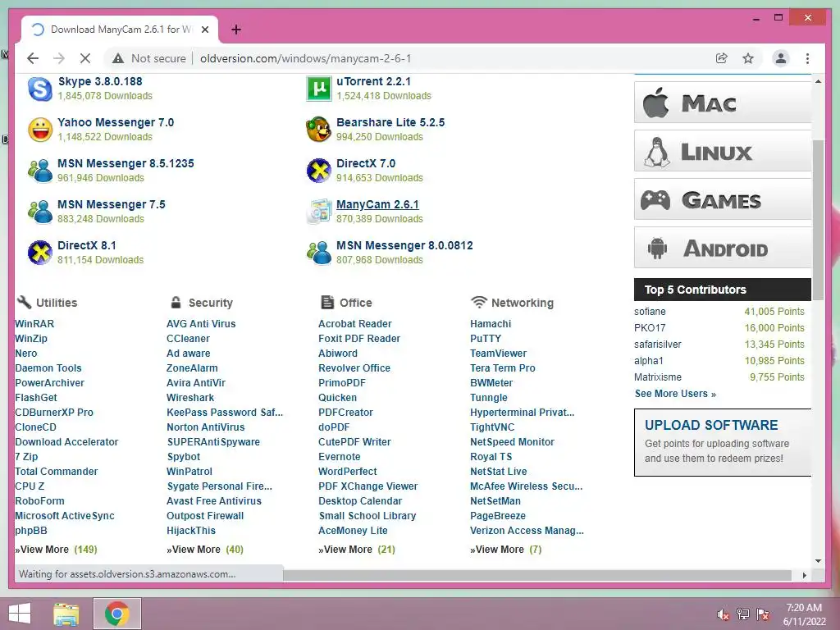Viewport: 840px width, 630px height.
Task: Open the Skype 3.8.0.188 link
Action: coord(100,81)
